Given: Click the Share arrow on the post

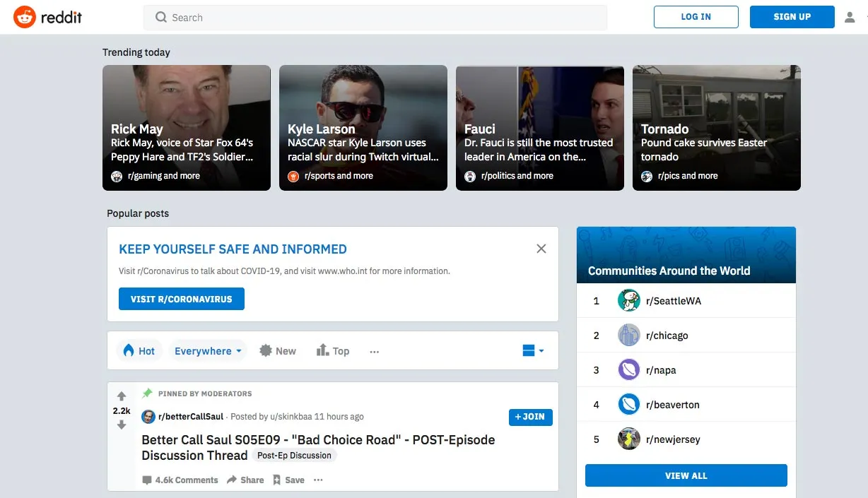Looking at the screenshot, I should [x=232, y=480].
